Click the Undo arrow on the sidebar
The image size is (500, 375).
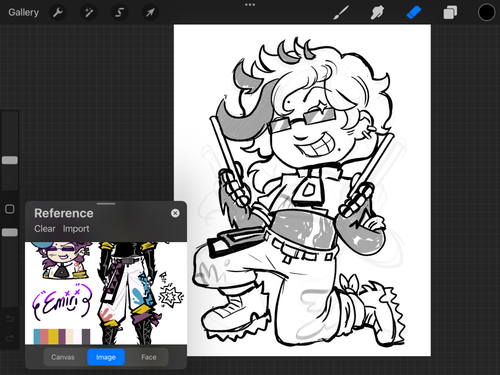coord(10,319)
